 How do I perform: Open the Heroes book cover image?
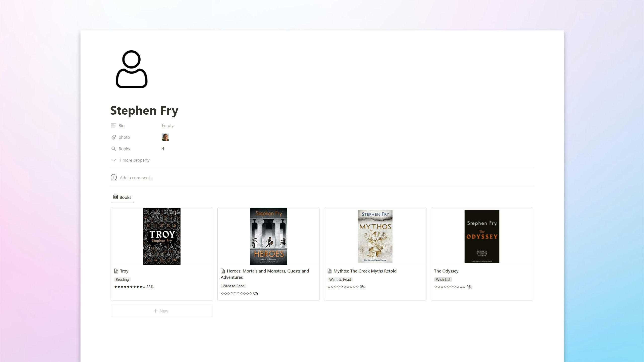pyautogui.click(x=268, y=236)
